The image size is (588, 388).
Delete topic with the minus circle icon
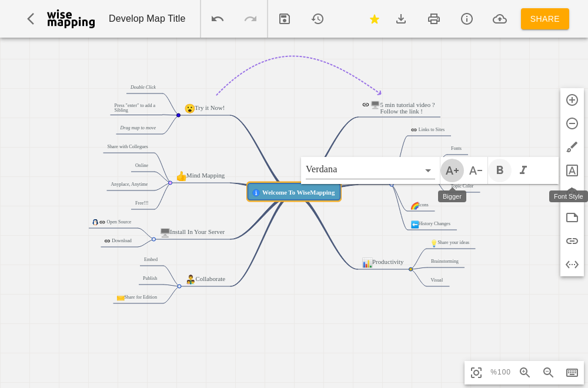click(572, 123)
